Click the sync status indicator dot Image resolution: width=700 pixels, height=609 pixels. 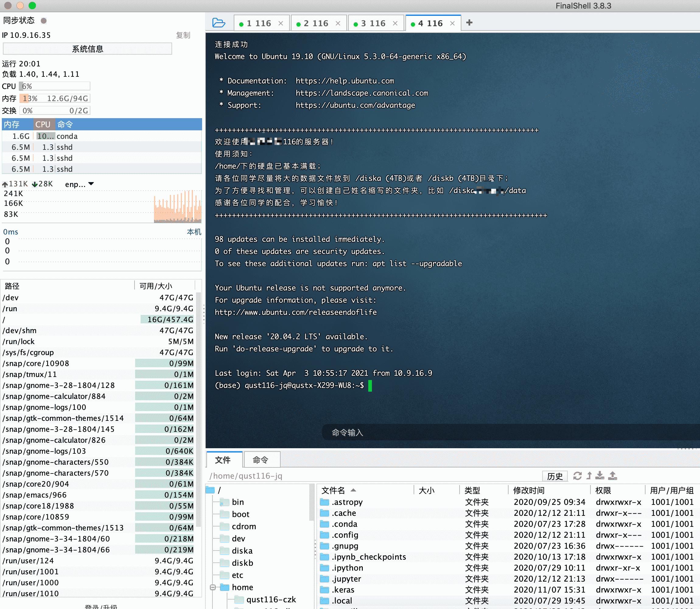[x=44, y=20]
